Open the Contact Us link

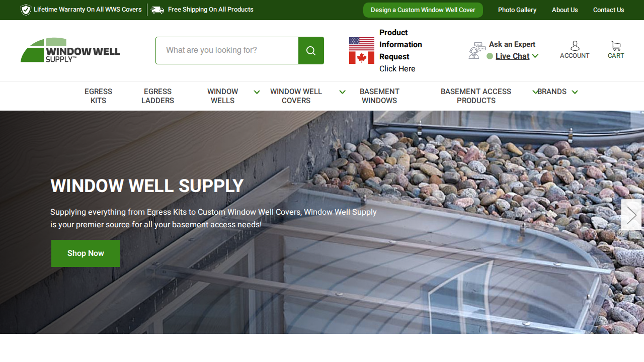click(x=608, y=10)
